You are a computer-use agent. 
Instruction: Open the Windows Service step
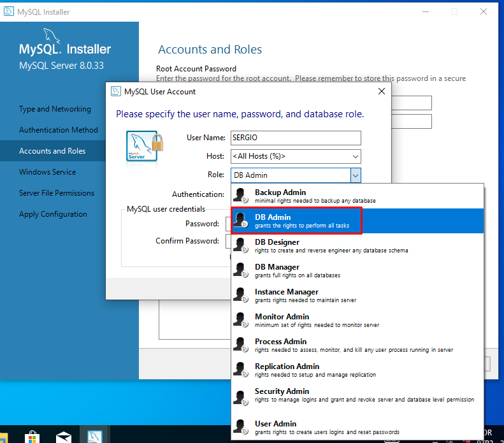(x=47, y=172)
